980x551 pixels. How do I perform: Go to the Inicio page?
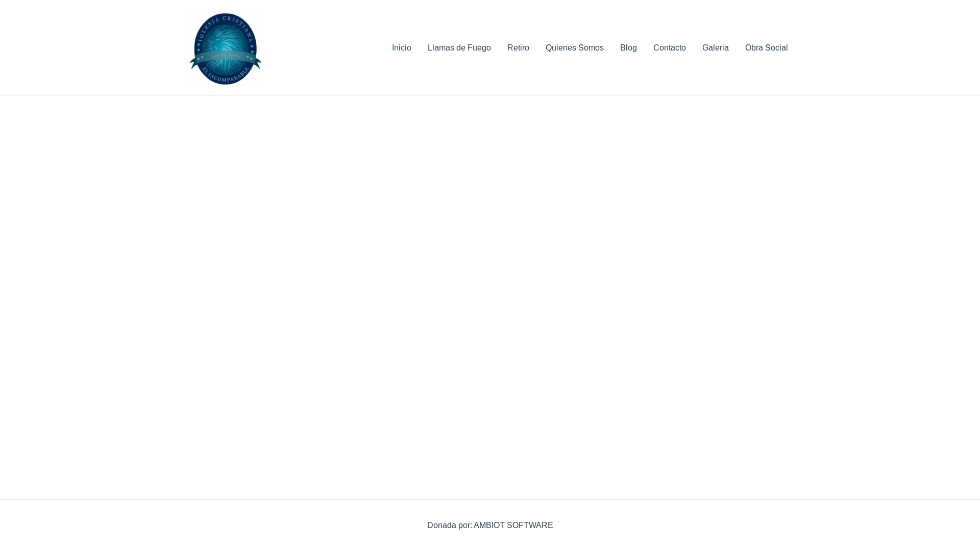401,48
